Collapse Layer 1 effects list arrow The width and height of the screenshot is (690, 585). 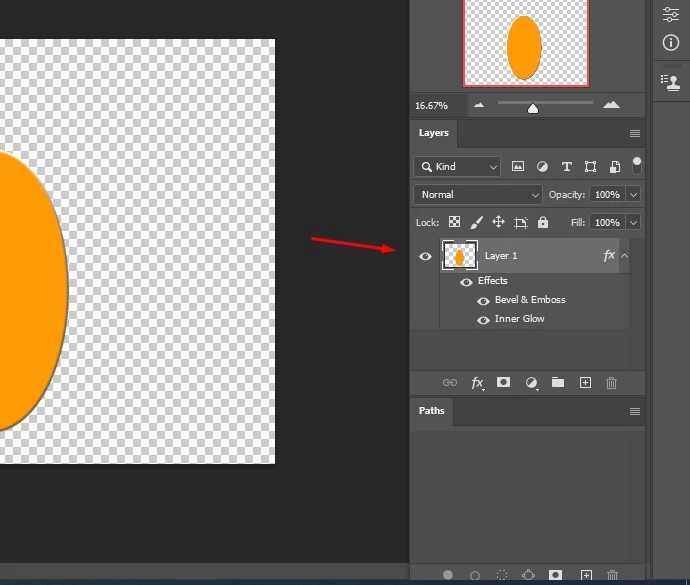pyautogui.click(x=624, y=256)
